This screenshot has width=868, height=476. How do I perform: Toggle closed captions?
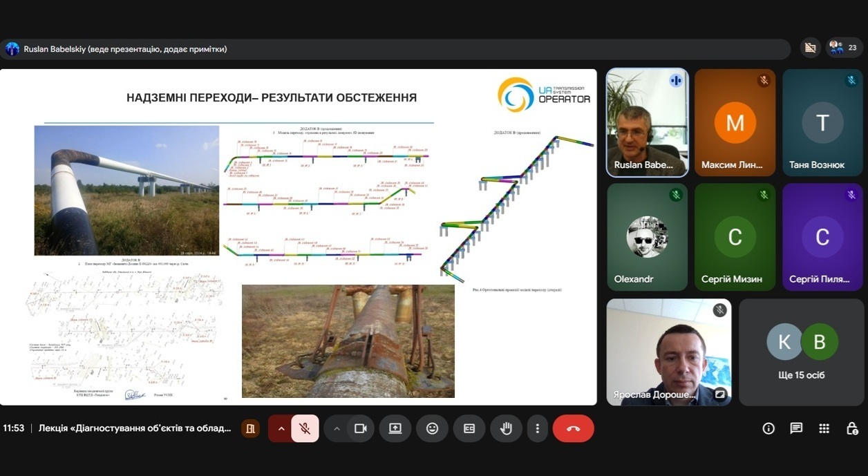click(469, 428)
